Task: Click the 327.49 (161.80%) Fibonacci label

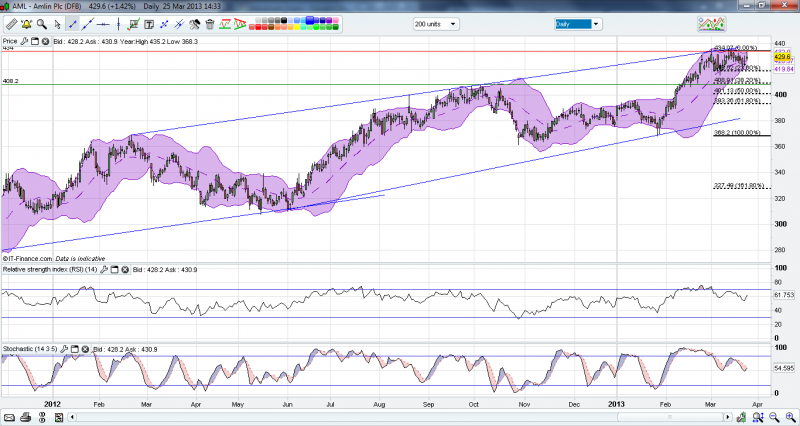Action: pyautogui.click(x=741, y=186)
